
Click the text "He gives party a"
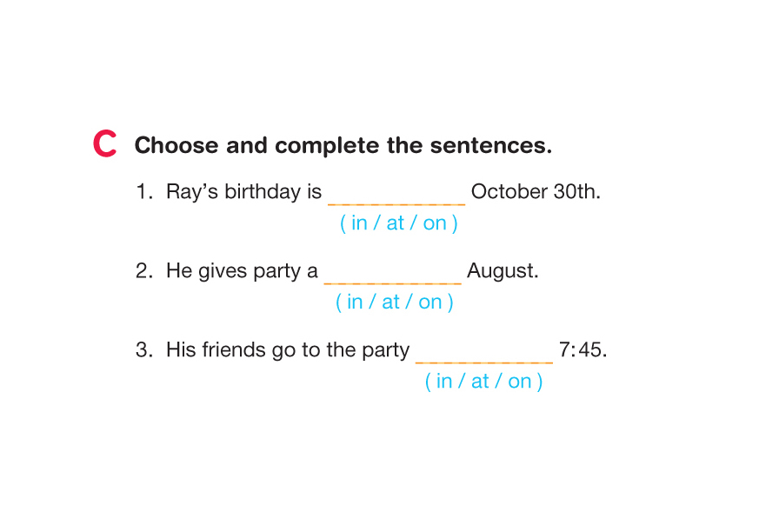click(242, 271)
